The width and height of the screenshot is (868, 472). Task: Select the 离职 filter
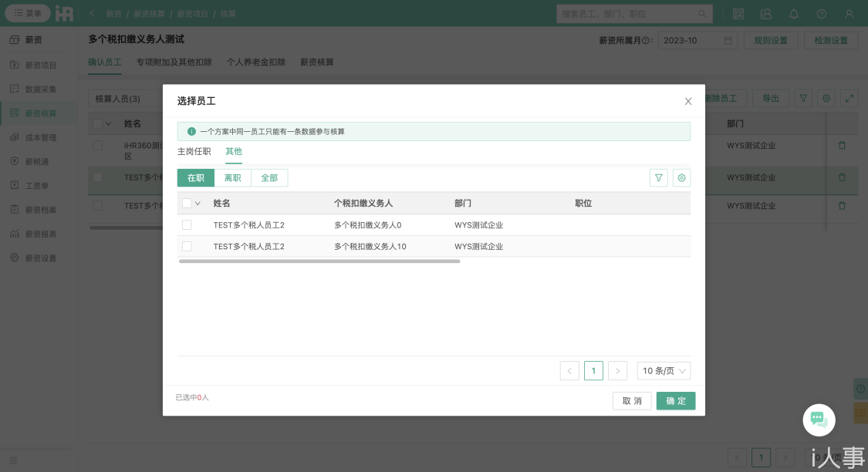coord(232,177)
